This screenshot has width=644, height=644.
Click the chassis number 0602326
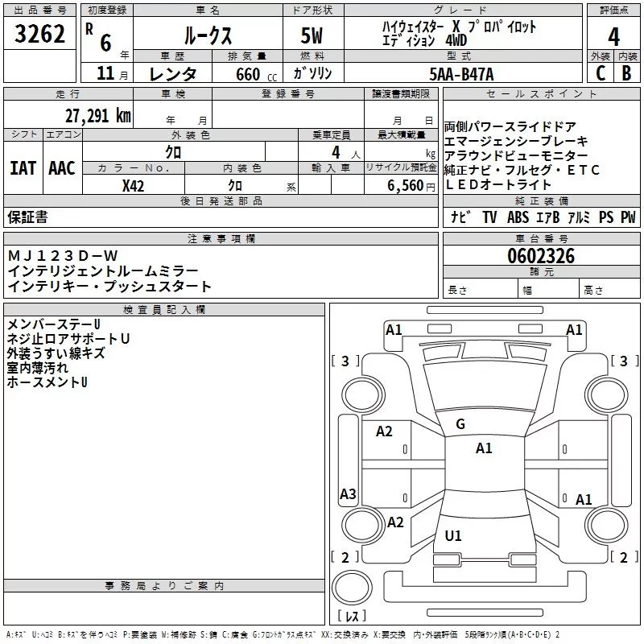pos(541,256)
